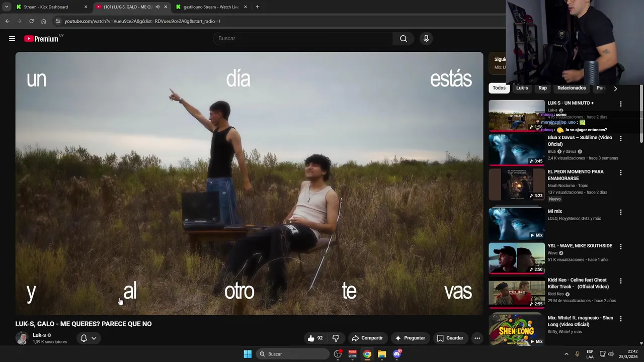This screenshot has height=362, width=644.
Task: Click the Compartir share button
Action: 367,338
